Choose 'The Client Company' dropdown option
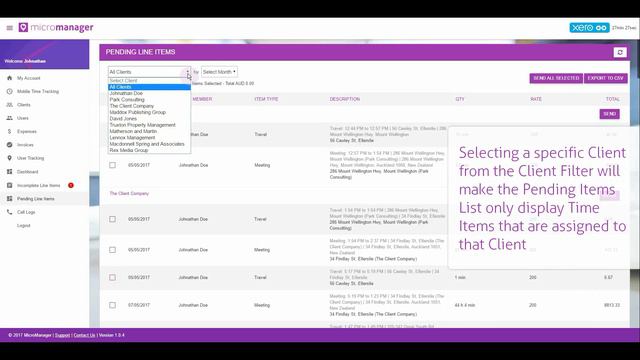The image size is (640, 360). (149, 106)
